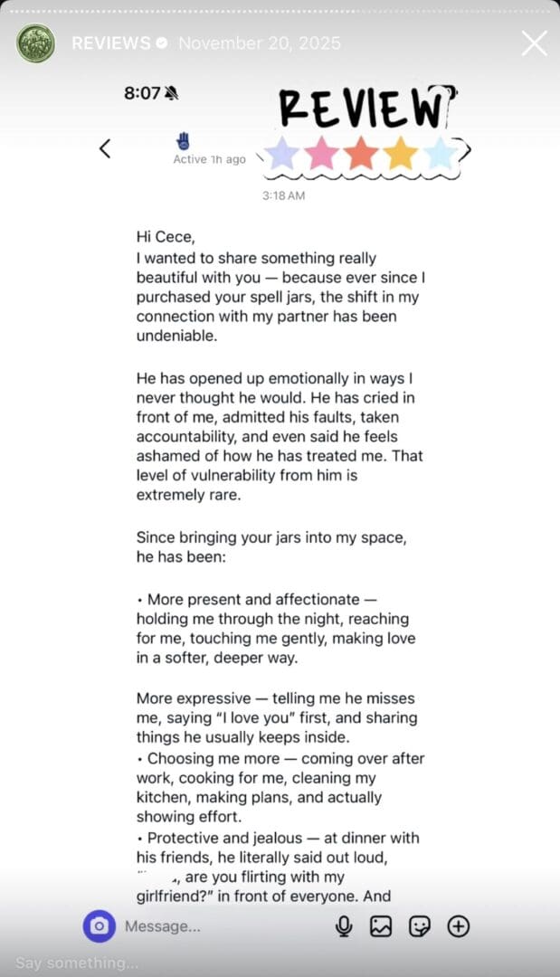560x977 pixels.
Task: Select the lavender first star
Action: [x=282, y=154]
